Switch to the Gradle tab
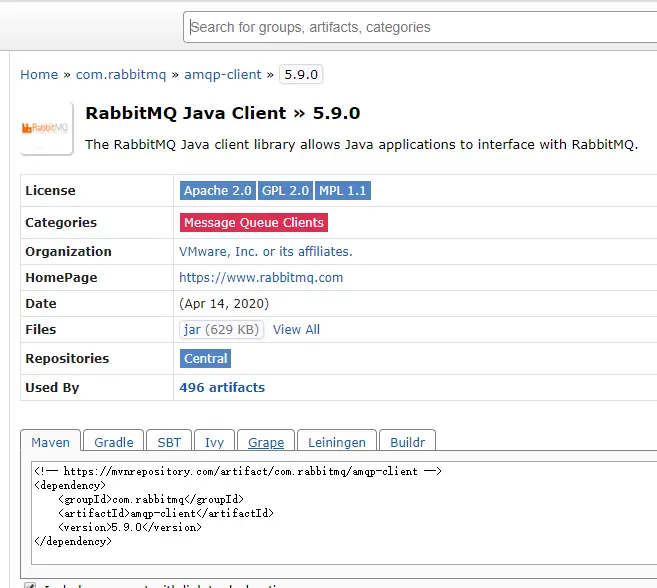Viewport: 657px width, 588px height. click(114, 441)
